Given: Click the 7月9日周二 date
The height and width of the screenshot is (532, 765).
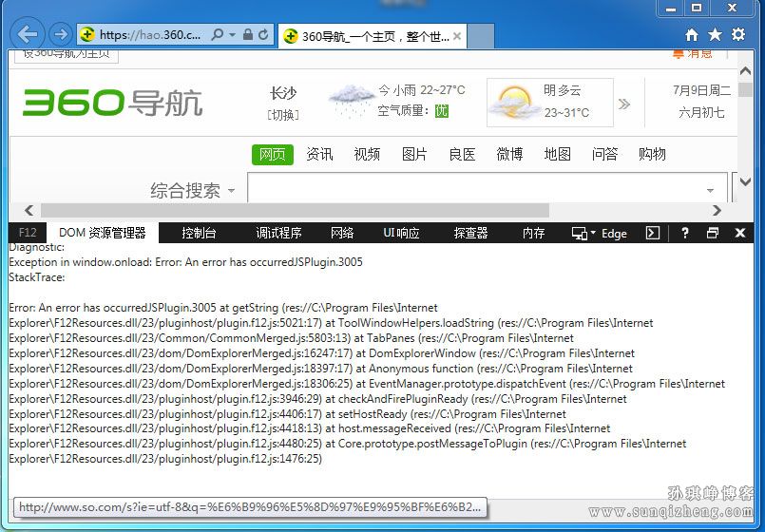Looking at the screenshot, I should [x=701, y=90].
